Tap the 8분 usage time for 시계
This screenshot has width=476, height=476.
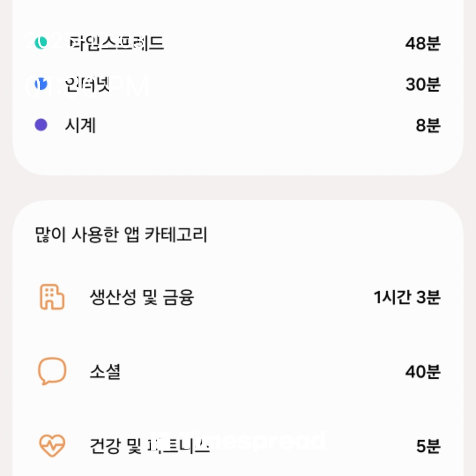point(428,126)
